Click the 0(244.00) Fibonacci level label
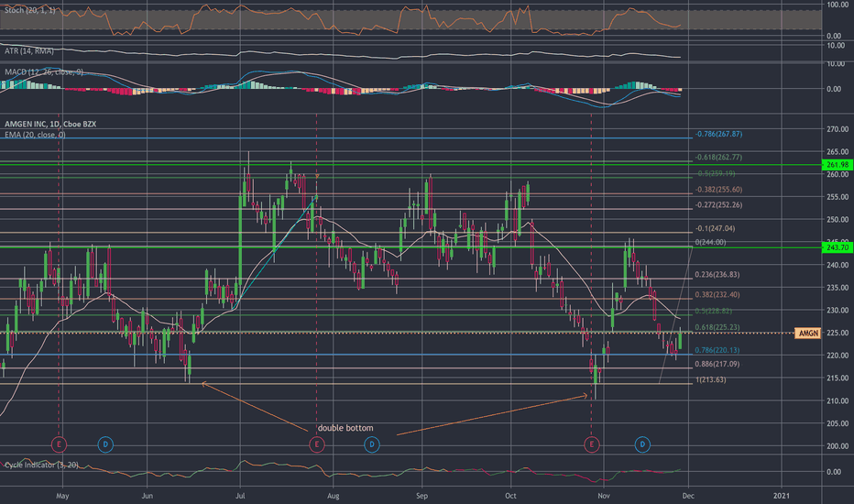Image resolution: width=854 pixels, height=504 pixels. 710,243
